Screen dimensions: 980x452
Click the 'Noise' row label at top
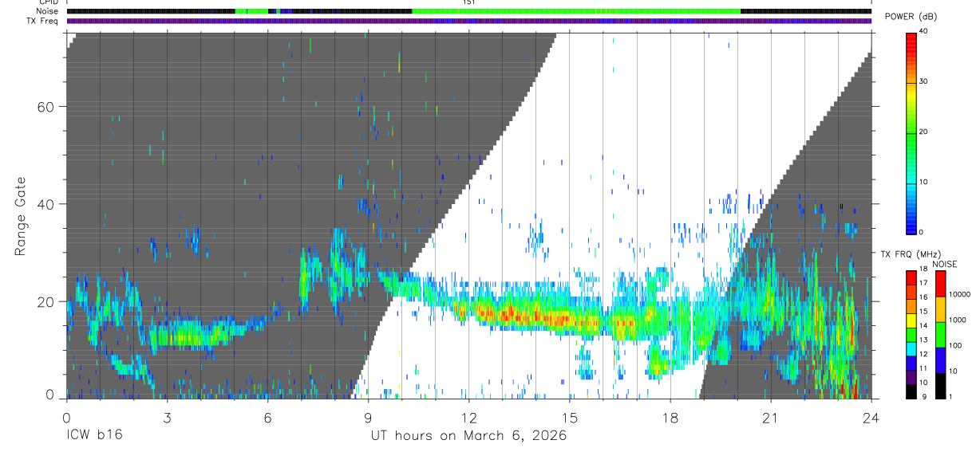[x=49, y=11]
